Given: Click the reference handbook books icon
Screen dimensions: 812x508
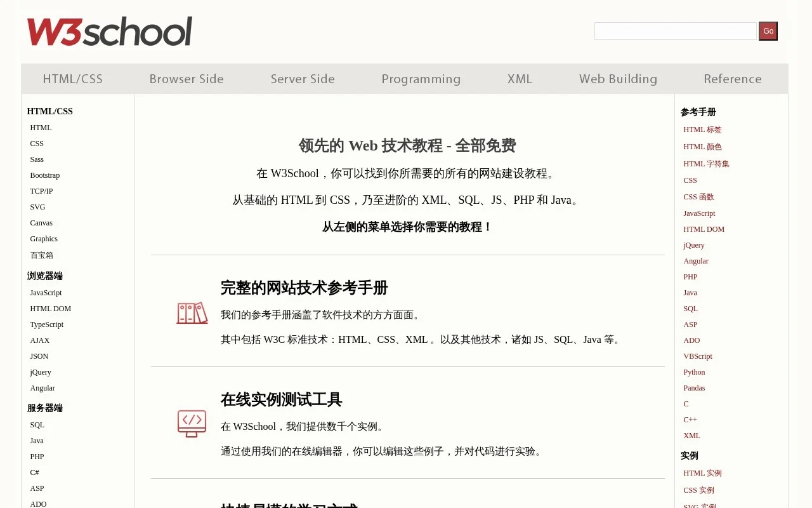Looking at the screenshot, I should [x=192, y=313].
